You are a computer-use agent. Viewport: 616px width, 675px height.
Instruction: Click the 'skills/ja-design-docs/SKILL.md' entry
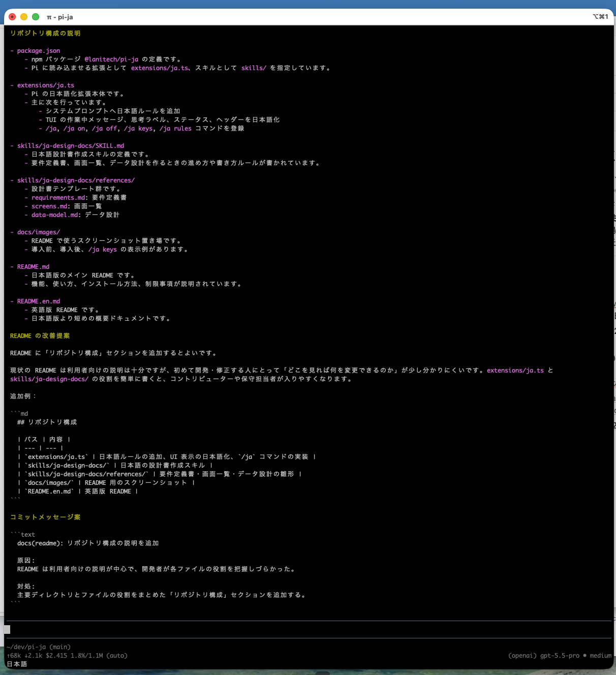[71, 146]
